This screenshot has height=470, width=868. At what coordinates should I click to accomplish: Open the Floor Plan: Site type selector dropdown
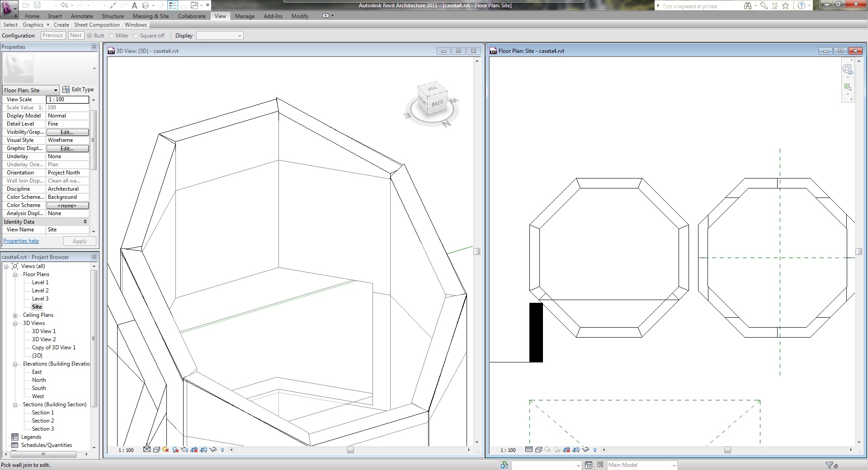click(31, 90)
